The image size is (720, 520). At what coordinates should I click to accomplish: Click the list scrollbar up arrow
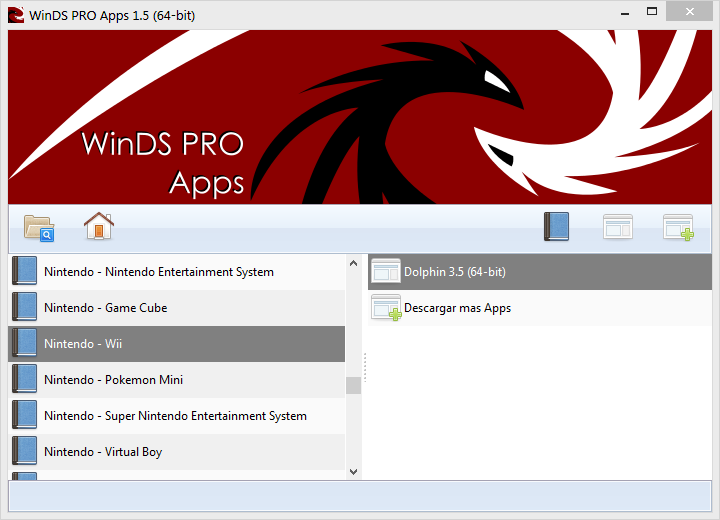tap(354, 263)
